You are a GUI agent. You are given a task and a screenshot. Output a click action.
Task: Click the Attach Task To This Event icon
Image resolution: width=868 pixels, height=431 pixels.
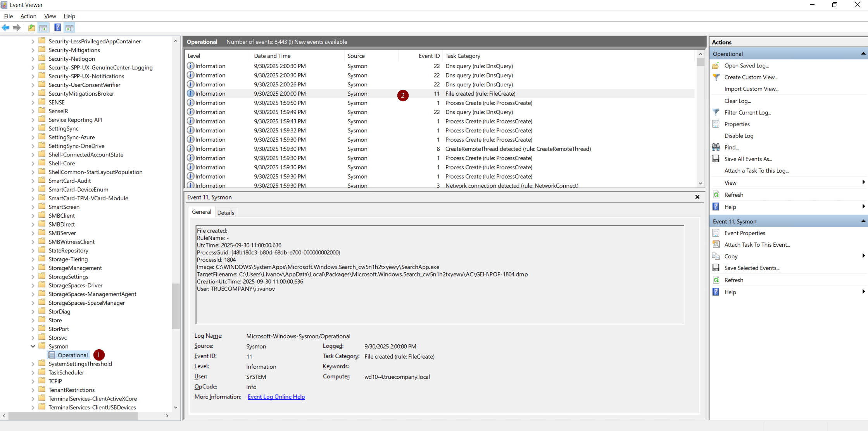716,244
